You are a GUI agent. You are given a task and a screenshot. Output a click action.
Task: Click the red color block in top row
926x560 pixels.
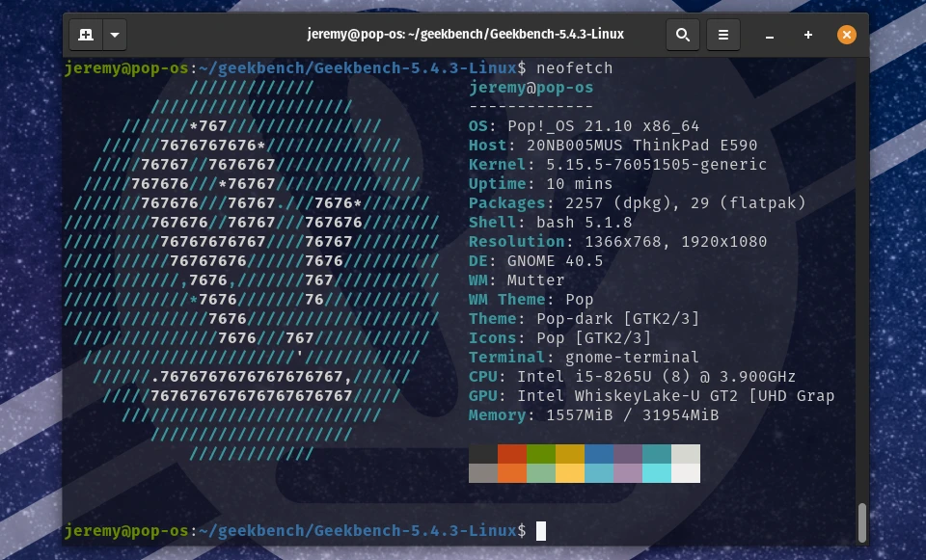[512, 454]
